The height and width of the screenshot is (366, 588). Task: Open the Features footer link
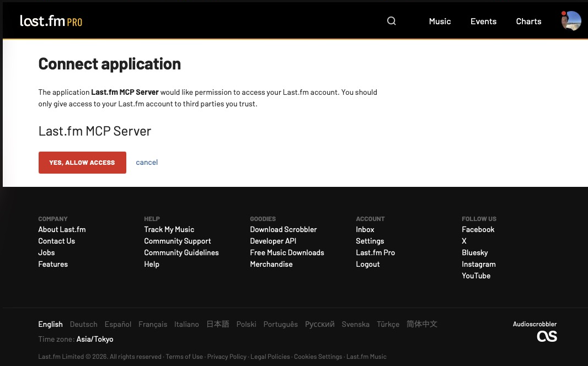pos(53,264)
